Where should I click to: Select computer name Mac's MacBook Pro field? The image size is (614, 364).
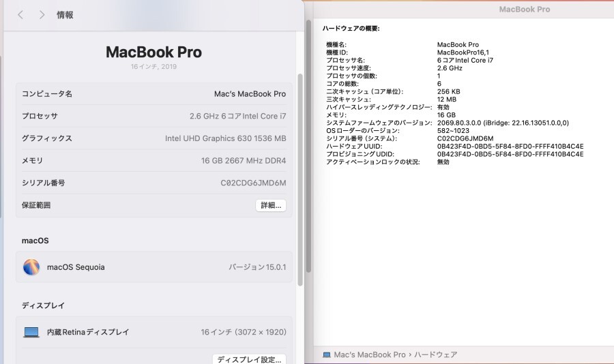tap(250, 94)
